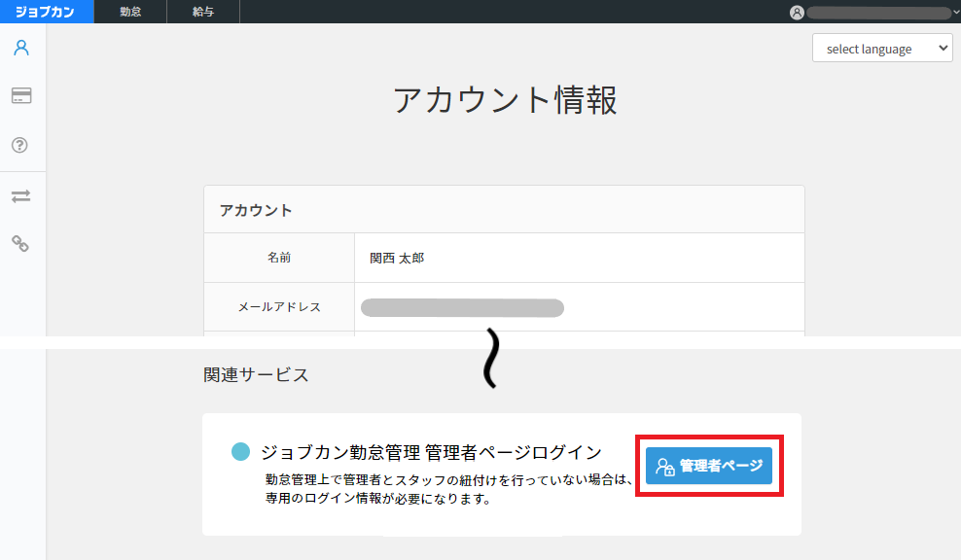Click the 名前 label cell
The width and height of the screenshot is (961, 560).
click(x=279, y=258)
